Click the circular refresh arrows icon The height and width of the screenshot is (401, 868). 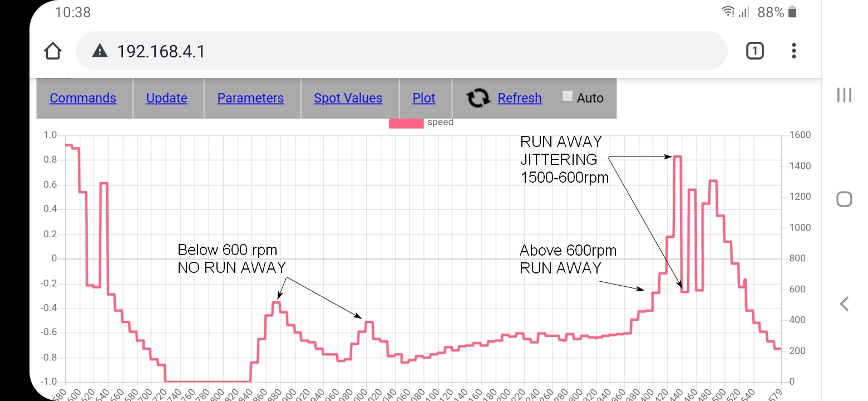(x=477, y=98)
